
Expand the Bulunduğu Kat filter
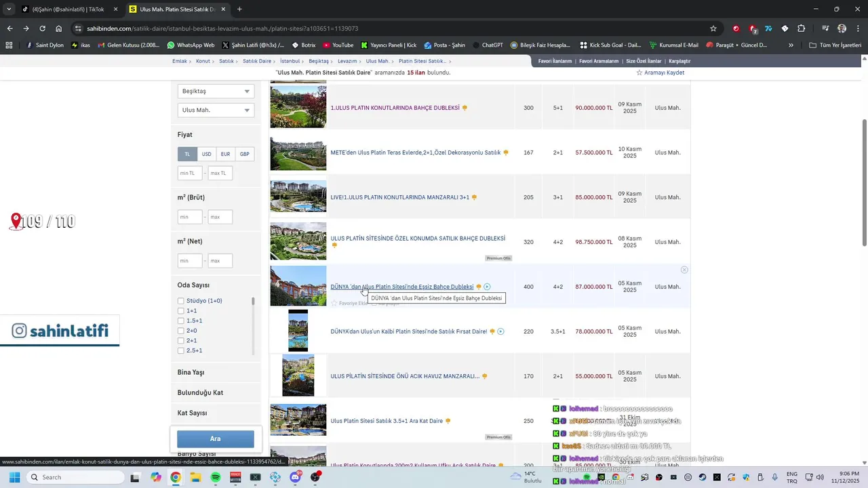[216, 392]
